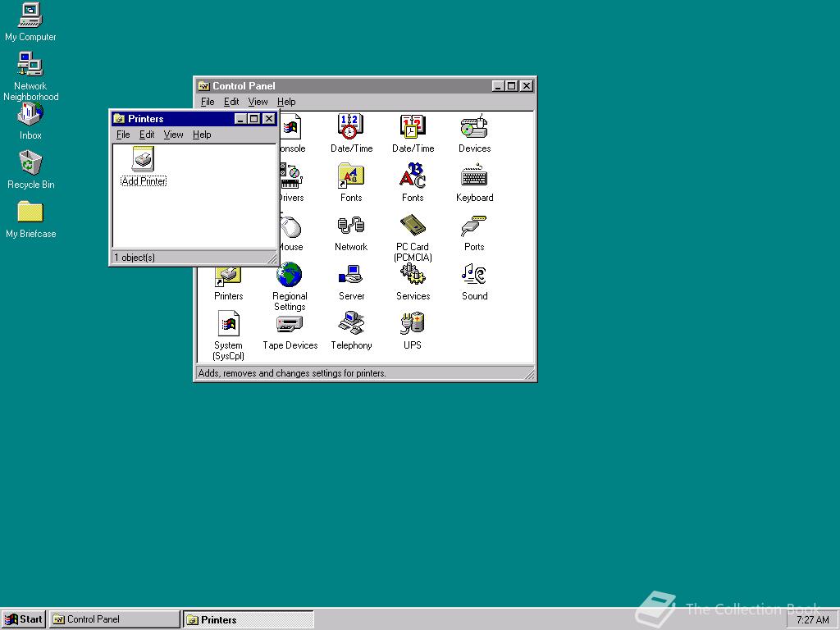Click the '1 object(s)' status bar text

coord(135,258)
